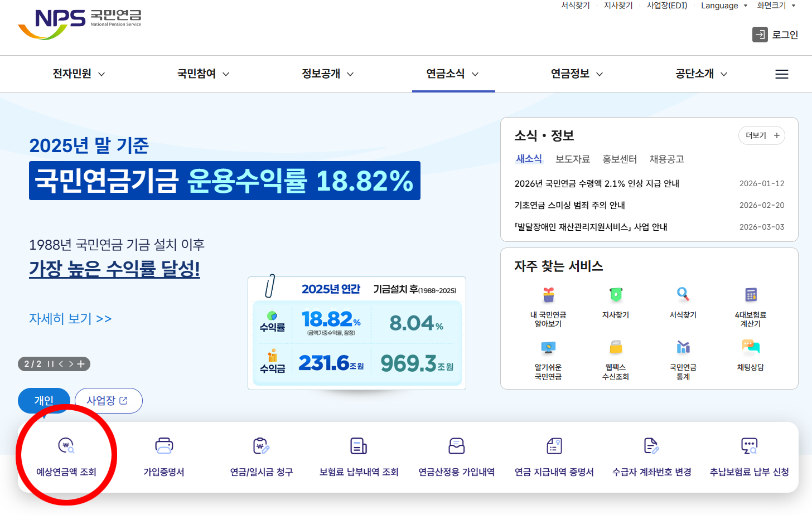
Task: Open 기초연금 스미싱 범죄 주의 안내 notice
Action: click(x=569, y=205)
